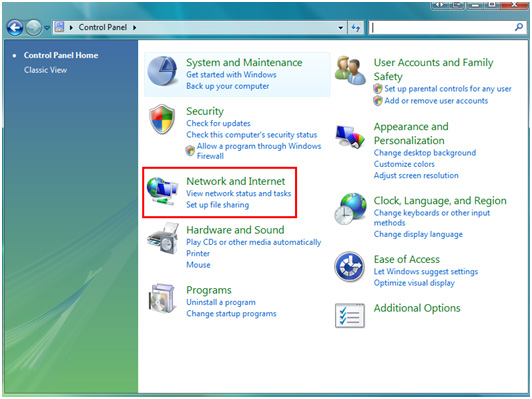The image size is (532, 399).
Task: Open the Programs heading link
Action: [x=209, y=290]
